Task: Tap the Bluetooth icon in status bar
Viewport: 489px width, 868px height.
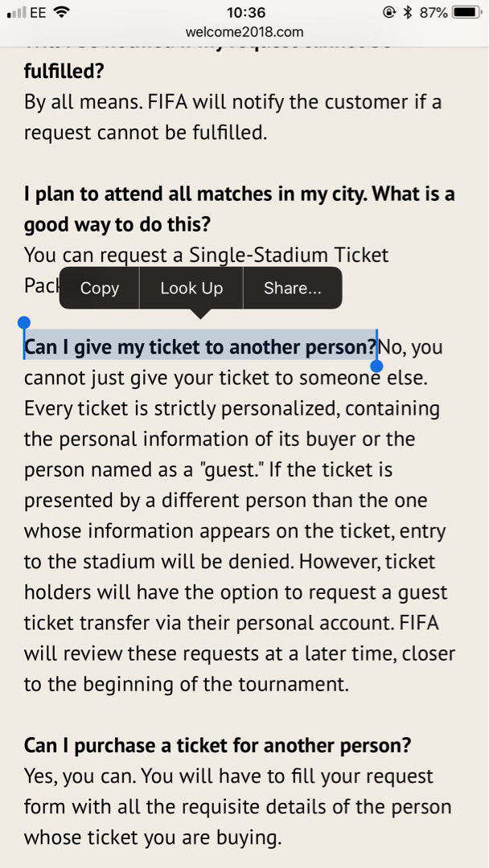Action: click(408, 12)
